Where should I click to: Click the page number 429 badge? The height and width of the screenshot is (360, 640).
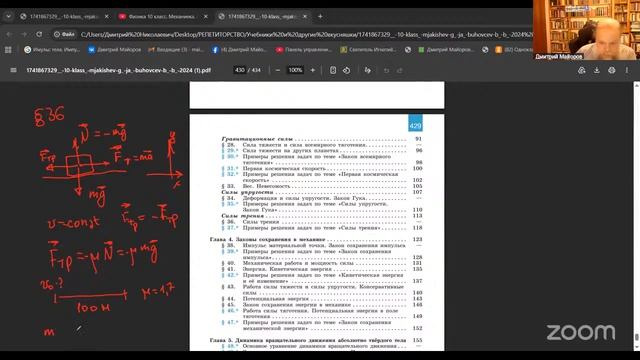coord(415,124)
